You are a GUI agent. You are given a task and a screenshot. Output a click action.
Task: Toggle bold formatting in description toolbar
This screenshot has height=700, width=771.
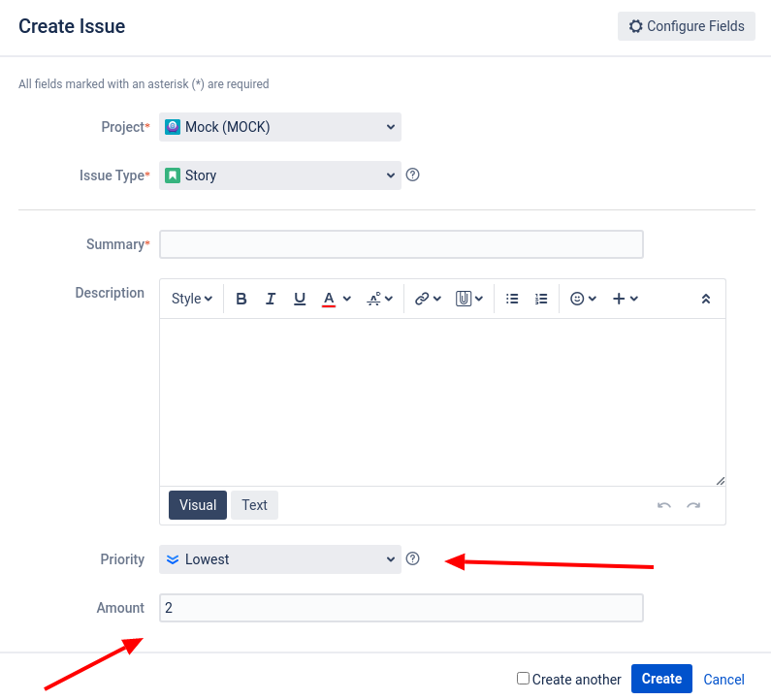241,299
